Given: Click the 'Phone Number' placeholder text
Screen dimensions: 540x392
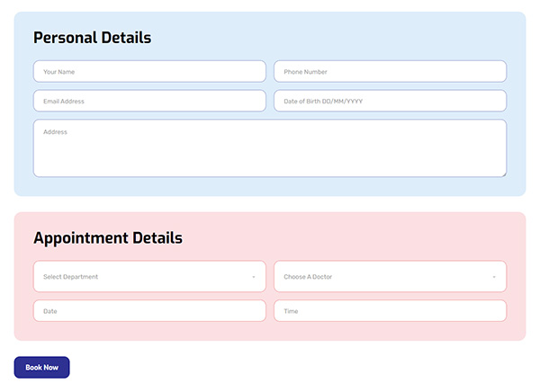Looking at the screenshot, I should 305,72.
